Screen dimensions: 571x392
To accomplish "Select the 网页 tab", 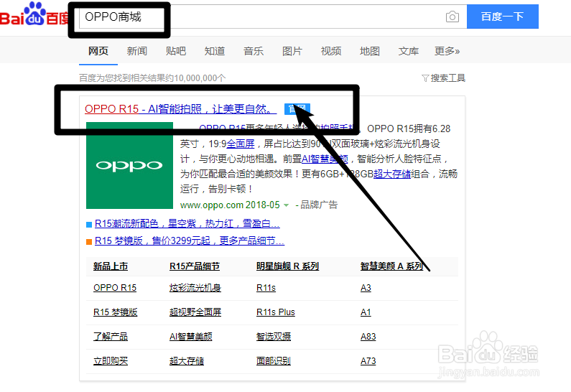I will click(x=98, y=51).
